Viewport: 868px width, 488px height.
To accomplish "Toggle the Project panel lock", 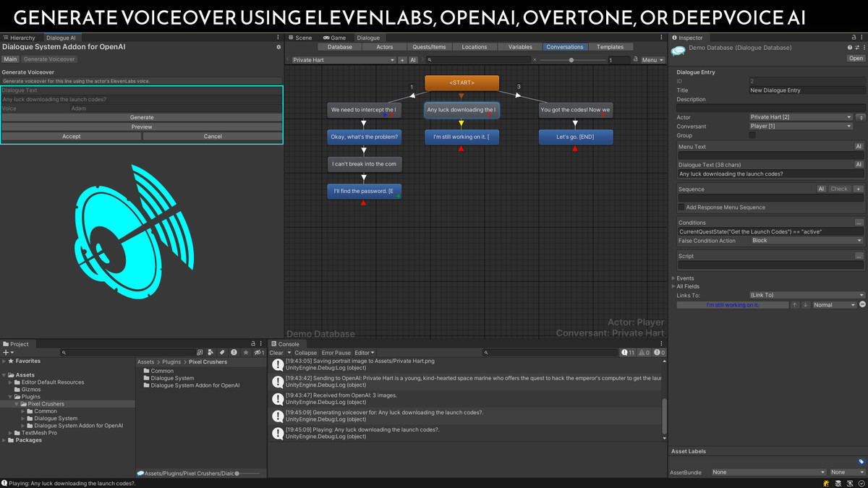I will click(x=253, y=344).
